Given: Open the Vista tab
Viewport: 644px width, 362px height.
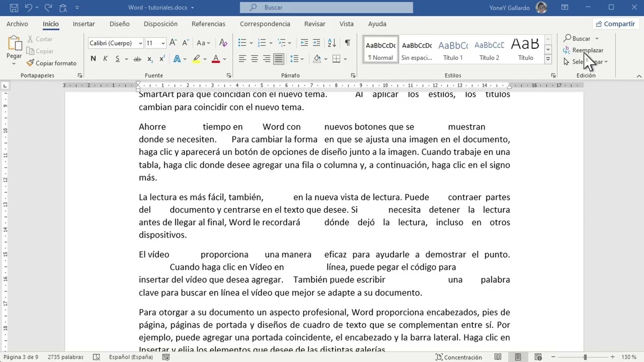Looking at the screenshot, I should [x=346, y=24].
